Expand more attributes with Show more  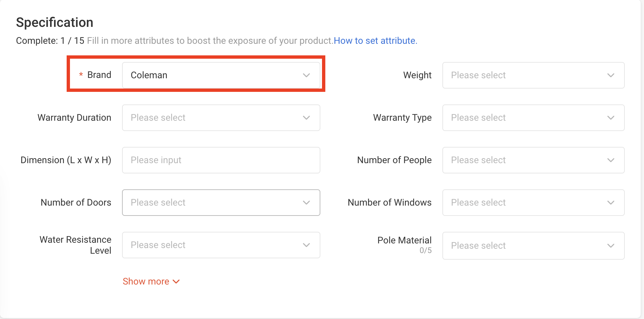click(x=151, y=282)
